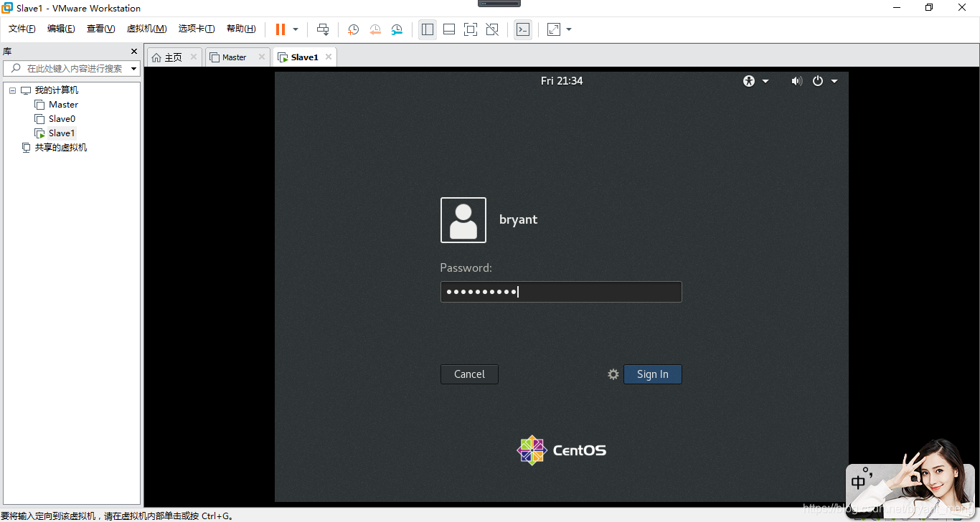Open the accessibility menu dropdown arrow
Viewport: 980px width, 522px height.
pyautogui.click(x=765, y=81)
